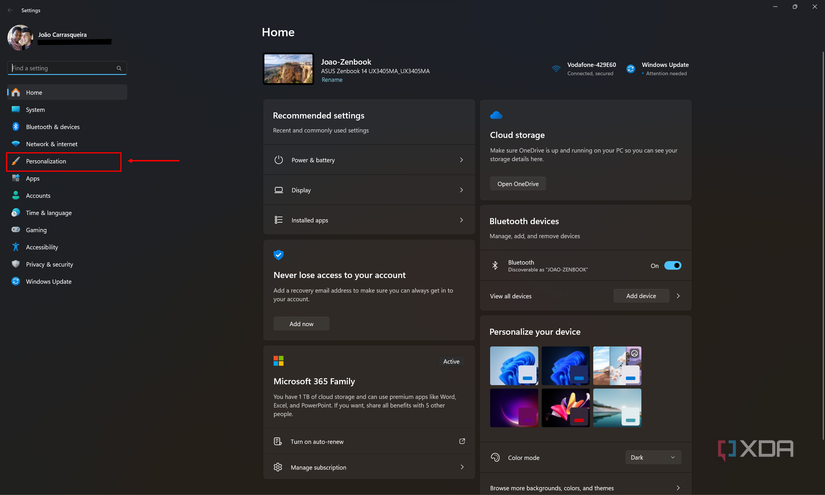This screenshot has height=495, width=825.
Task: Click the user profile picture
Action: point(20,38)
